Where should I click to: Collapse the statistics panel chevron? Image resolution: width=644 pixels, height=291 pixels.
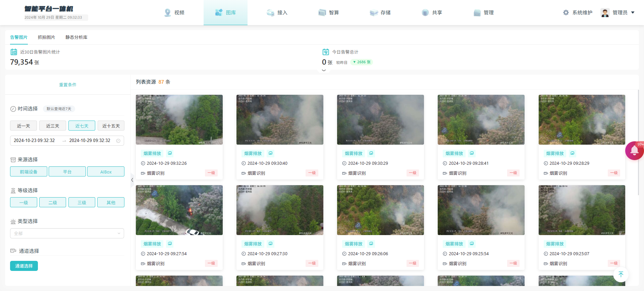pos(324,70)
